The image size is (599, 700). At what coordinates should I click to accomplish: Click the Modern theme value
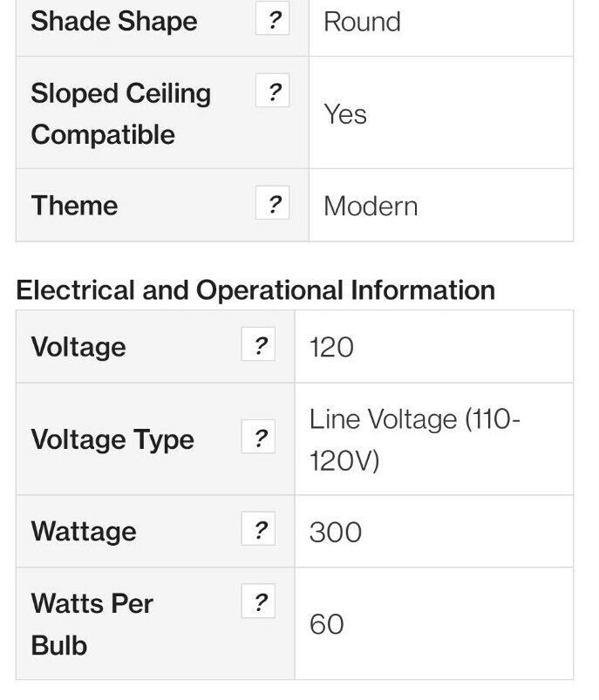click(x=371, y=206)
